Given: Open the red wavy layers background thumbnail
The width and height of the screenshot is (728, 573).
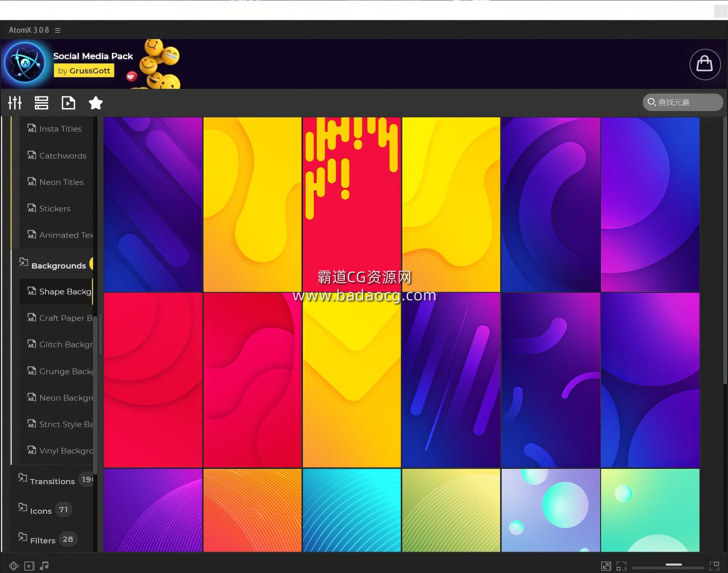Looking at the screenshot, I should click(253, 380).
